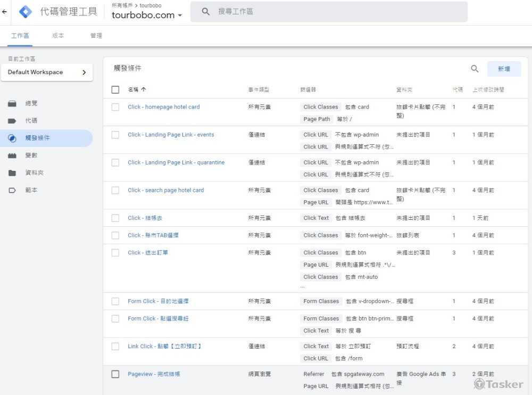Expand the Default Workspace selector
The height and width of the screenshot is (395, 532).
47,72
